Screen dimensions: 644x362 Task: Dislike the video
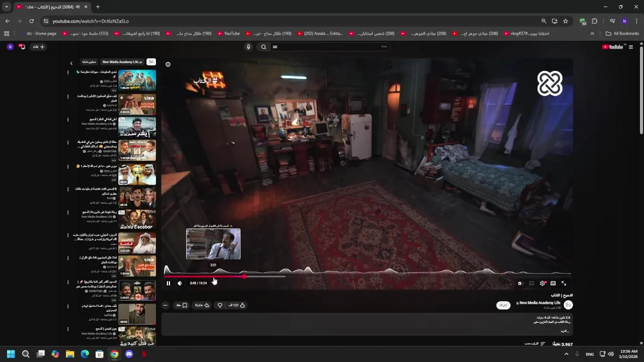pyautogui.click(x=220, y=305)
